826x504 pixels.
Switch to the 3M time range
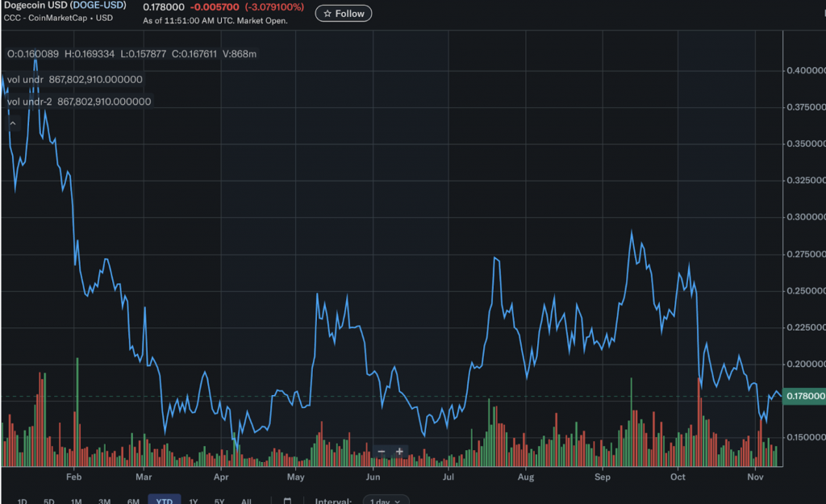point(104,501)
